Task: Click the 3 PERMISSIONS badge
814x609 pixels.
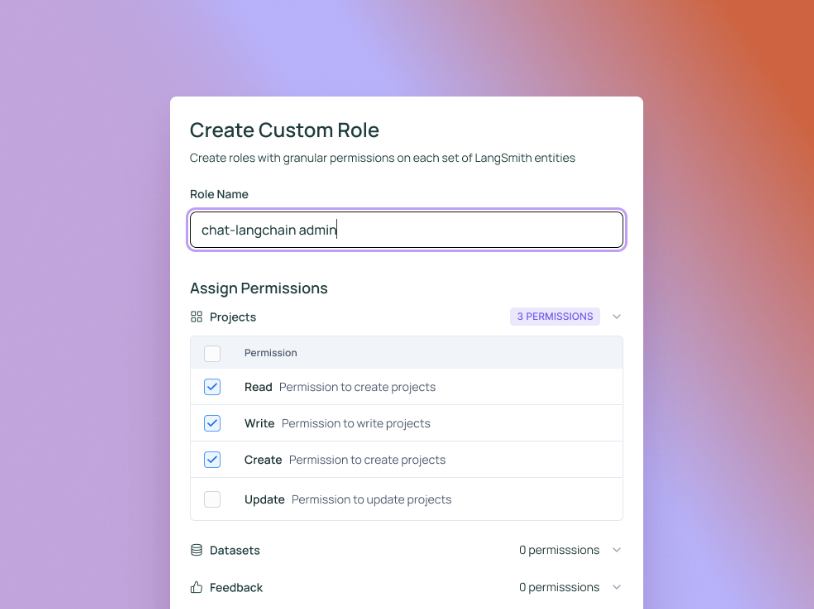Action: click(555, 317)
